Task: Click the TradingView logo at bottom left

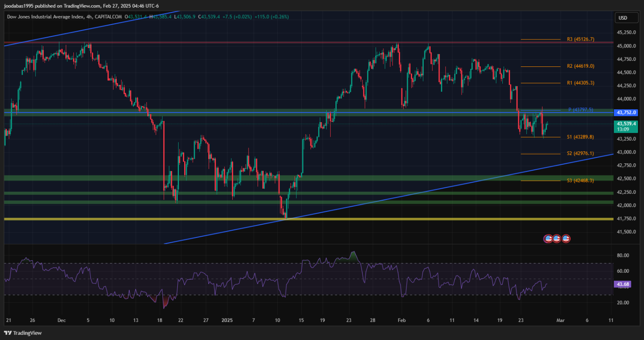Action: (23, 333)
